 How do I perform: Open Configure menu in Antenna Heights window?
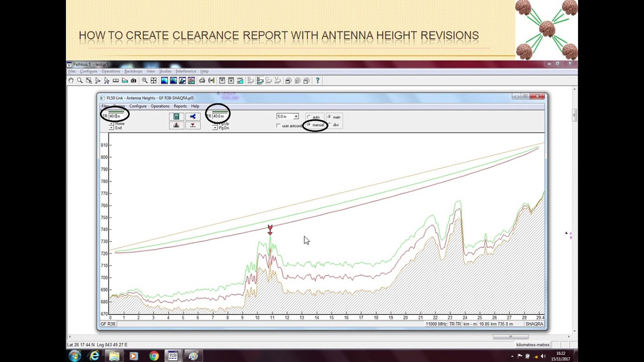coord(137,106)
